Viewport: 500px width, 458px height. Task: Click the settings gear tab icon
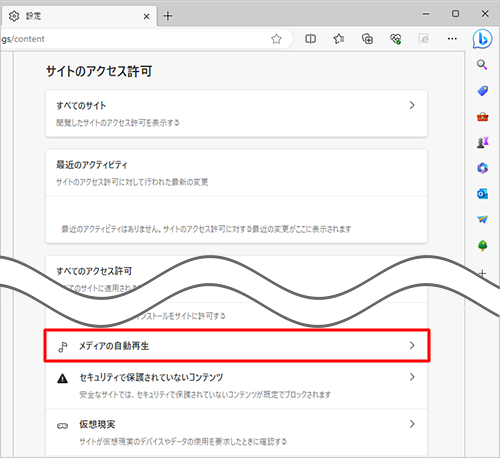click(x=14, y=16)
